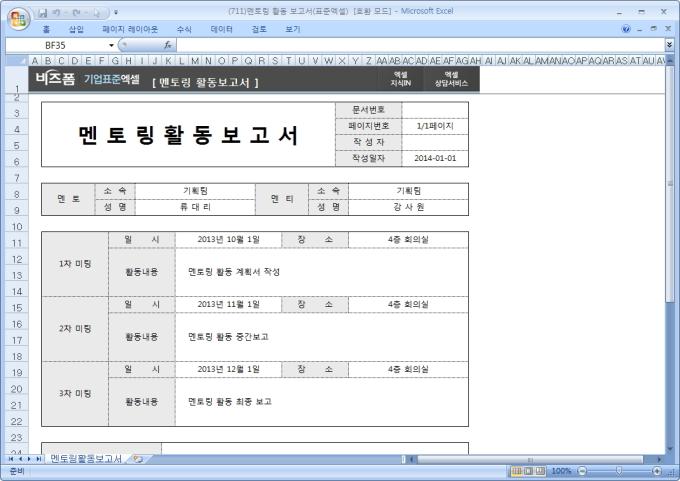Click the 엑셀 지식IN button in banner
680x481 pixels.
point(400,79)
